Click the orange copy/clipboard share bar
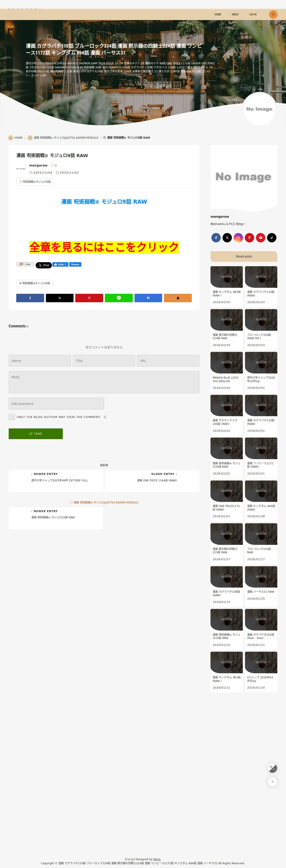The height and width of the screenshot is (868, 286). 178,298
